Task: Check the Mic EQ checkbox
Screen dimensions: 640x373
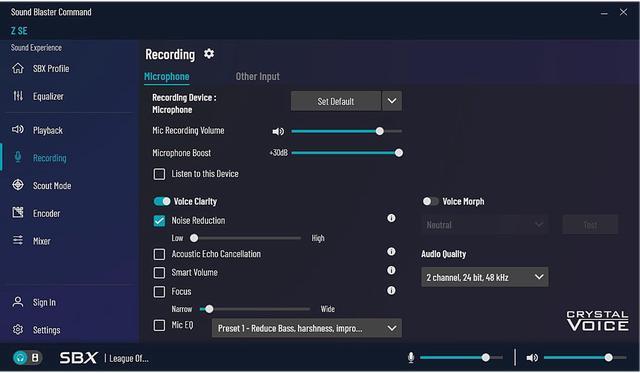Action: coord(159,325)
